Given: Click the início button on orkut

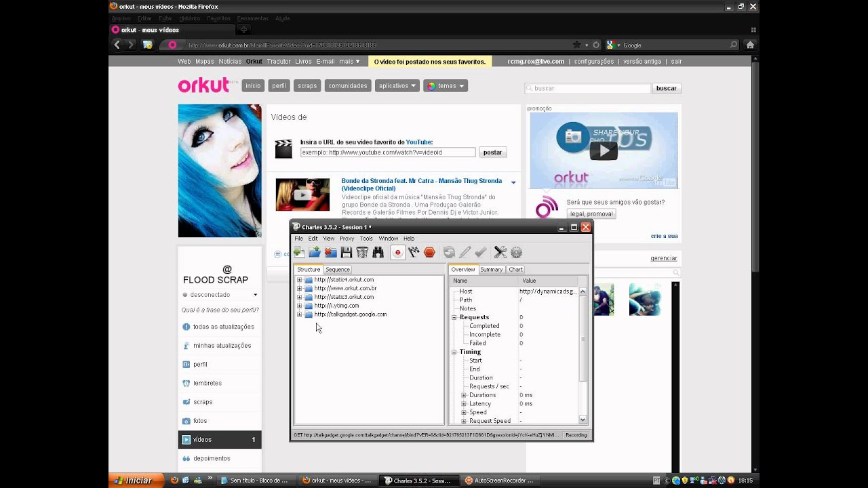Looking at the screenshot, I should (x=253, y=86).
